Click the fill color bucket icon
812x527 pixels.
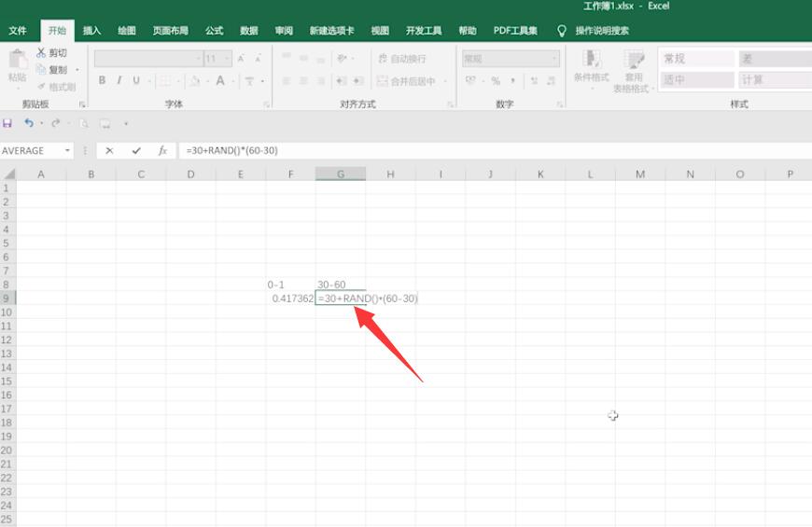pyautogui.click(x=195, y=81)
